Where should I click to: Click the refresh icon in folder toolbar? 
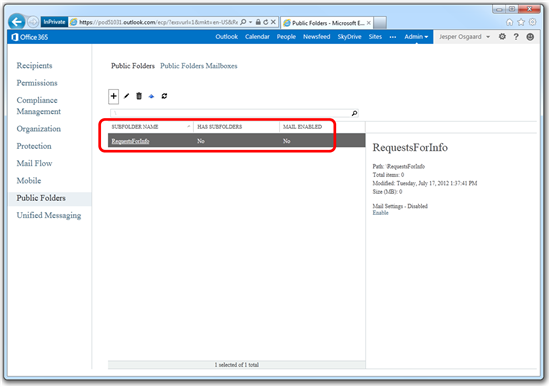(x=164, y=96)
